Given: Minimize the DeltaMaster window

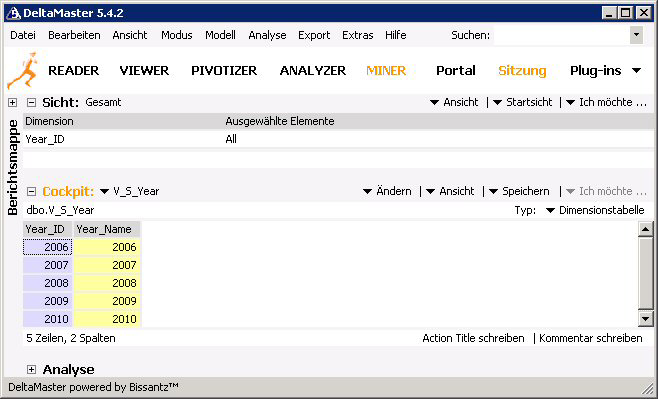Looking at the screenshot, I should (x=609, y=13).
